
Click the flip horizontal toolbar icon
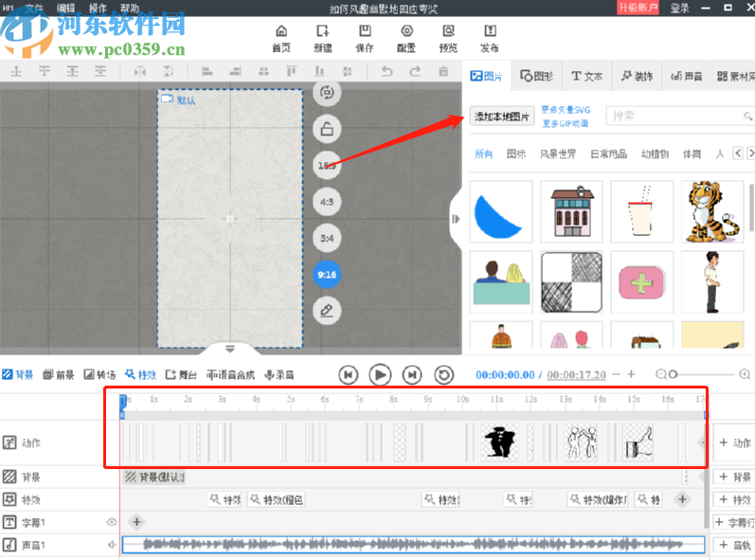pyautogui.click(x=139, y=71)
